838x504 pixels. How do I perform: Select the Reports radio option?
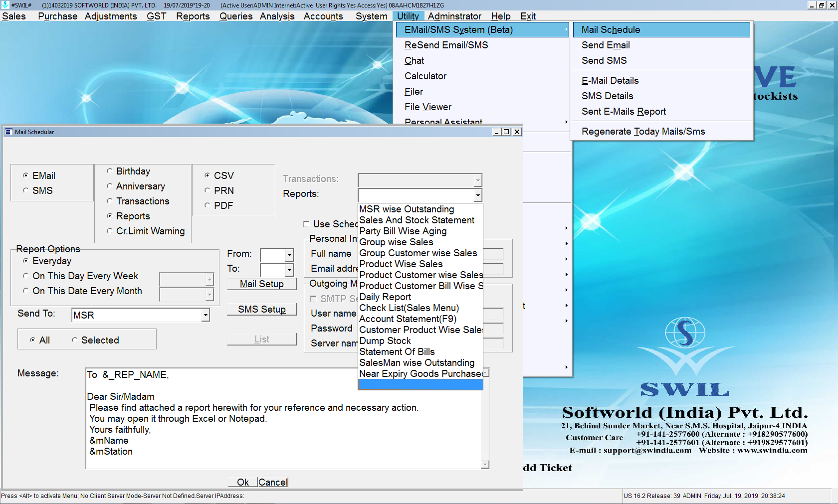click(x=109, y=216)
